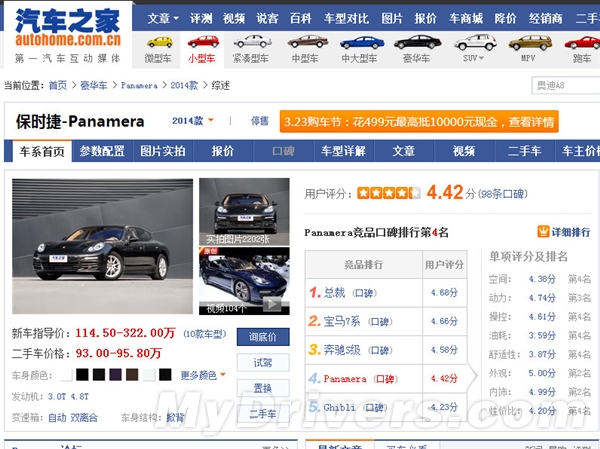Switch to the 图片实拍 tab
The image size is (600, 449).
tap(163, 151)
